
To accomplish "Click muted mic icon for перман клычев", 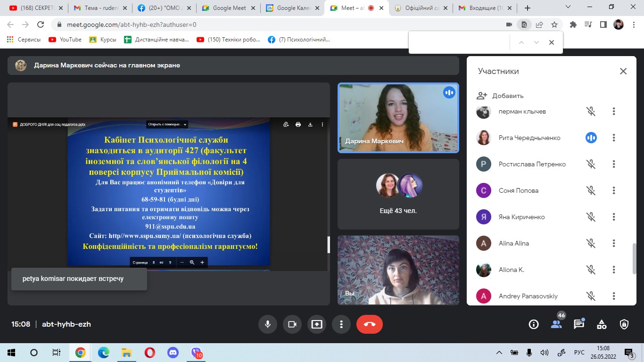I will tap(591, 111).
